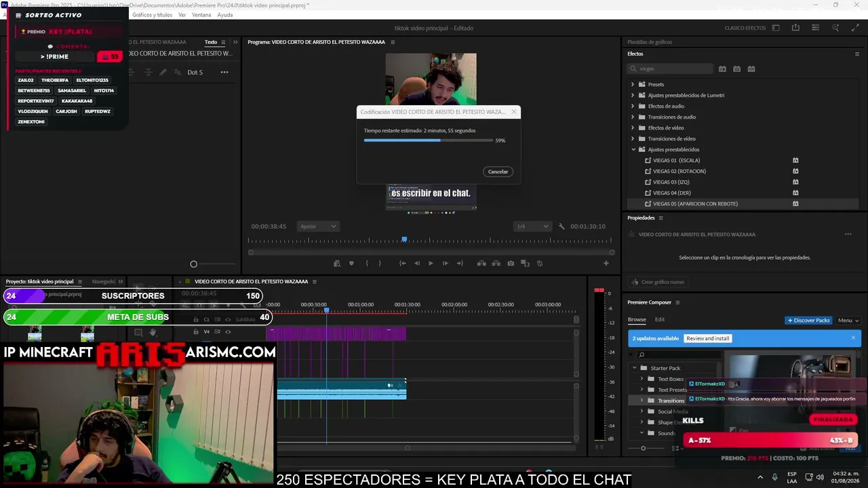Screen dimensions: 868x488
Task: Click the timeline playhead marker
Action: [x=326, y=310]
